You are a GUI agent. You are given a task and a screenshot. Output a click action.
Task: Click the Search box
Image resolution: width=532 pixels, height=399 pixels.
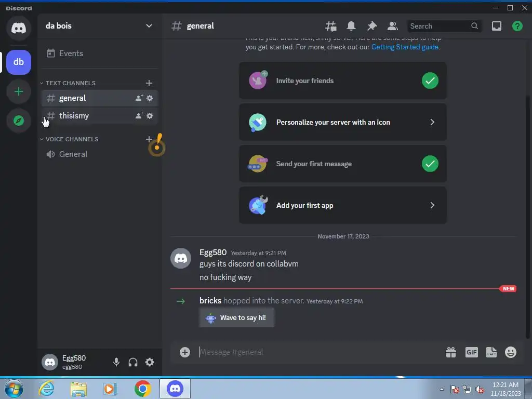tap(444, 26)
